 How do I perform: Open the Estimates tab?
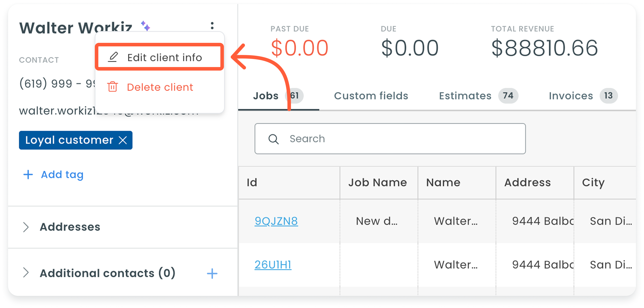(x=478, y=96)
